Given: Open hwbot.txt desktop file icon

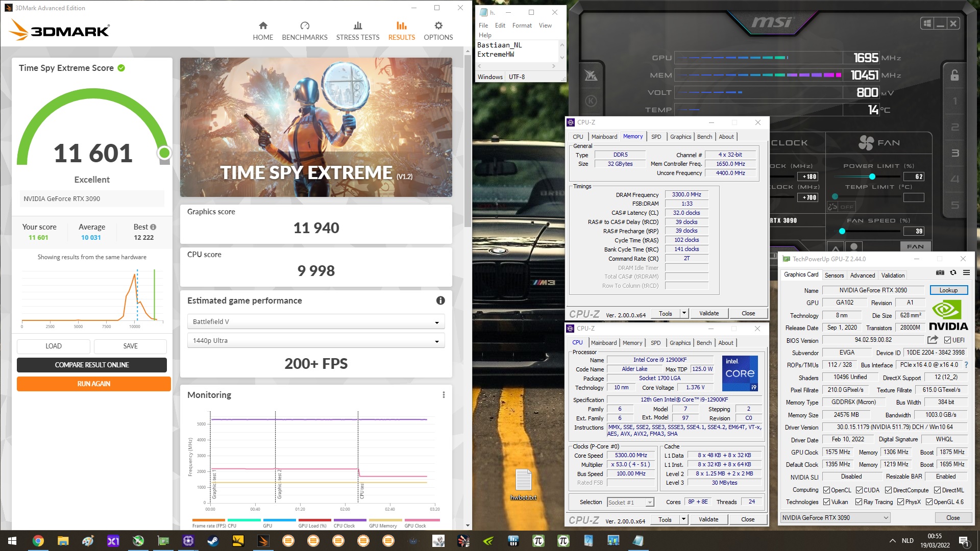Looking at the screenshot, I should tap(523, 485).
